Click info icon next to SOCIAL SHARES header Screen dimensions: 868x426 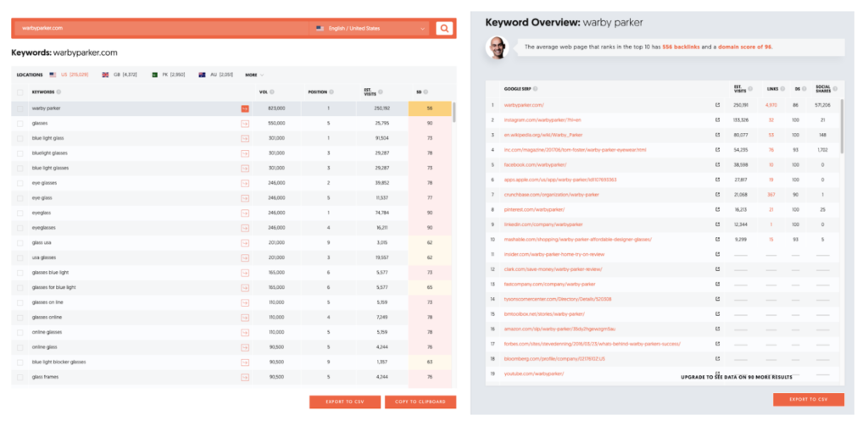[835, 89]
